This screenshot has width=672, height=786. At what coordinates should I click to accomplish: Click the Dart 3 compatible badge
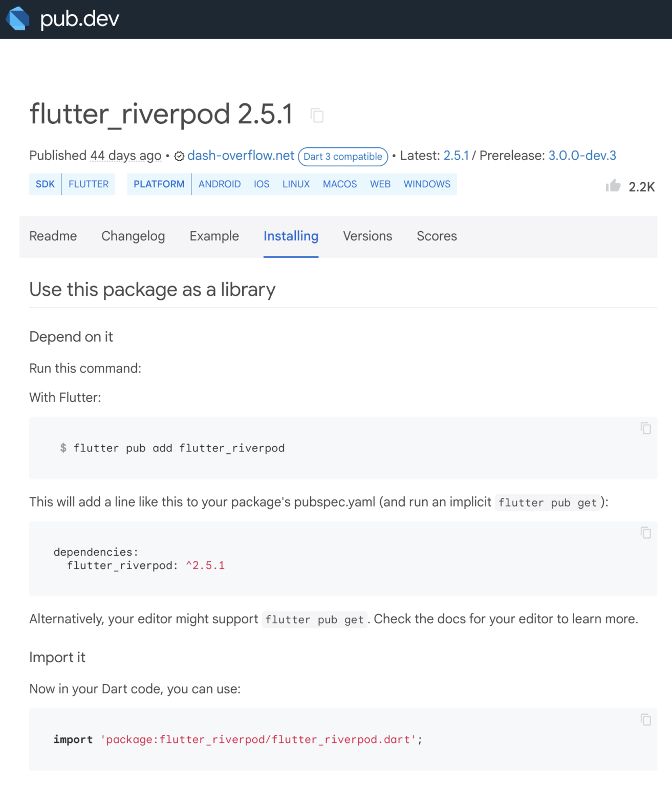click(342, 157)
